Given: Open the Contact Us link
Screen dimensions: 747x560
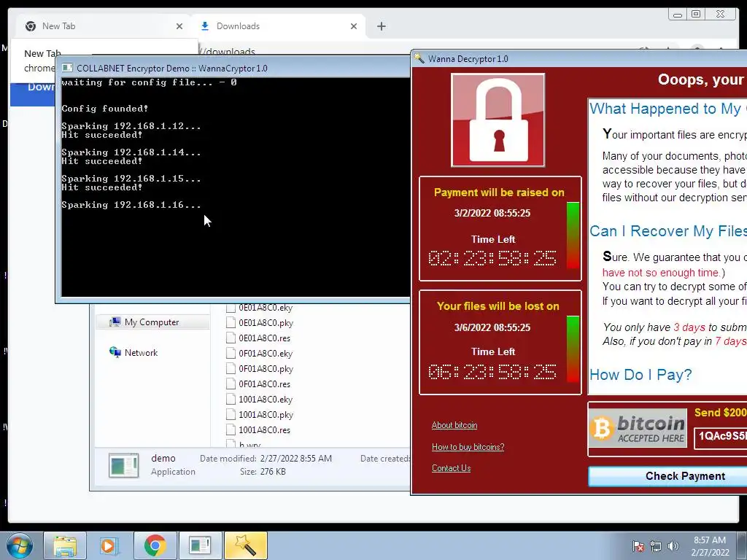Looking at the screenshot, I should pos(451,468).
